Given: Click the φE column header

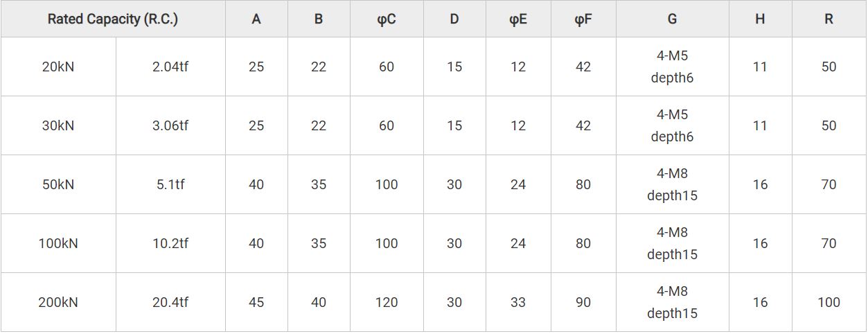Looking at the screenshot, I should pos(517,19).
